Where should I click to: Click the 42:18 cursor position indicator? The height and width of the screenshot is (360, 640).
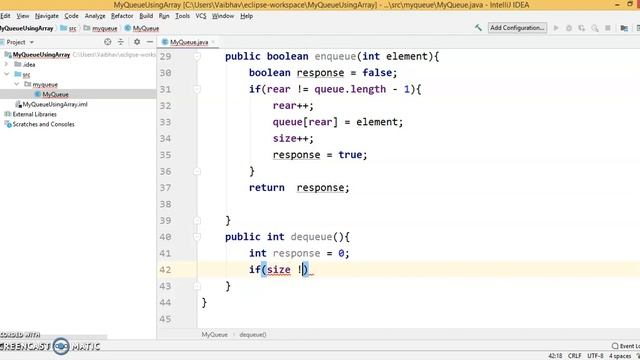[555, 356]
